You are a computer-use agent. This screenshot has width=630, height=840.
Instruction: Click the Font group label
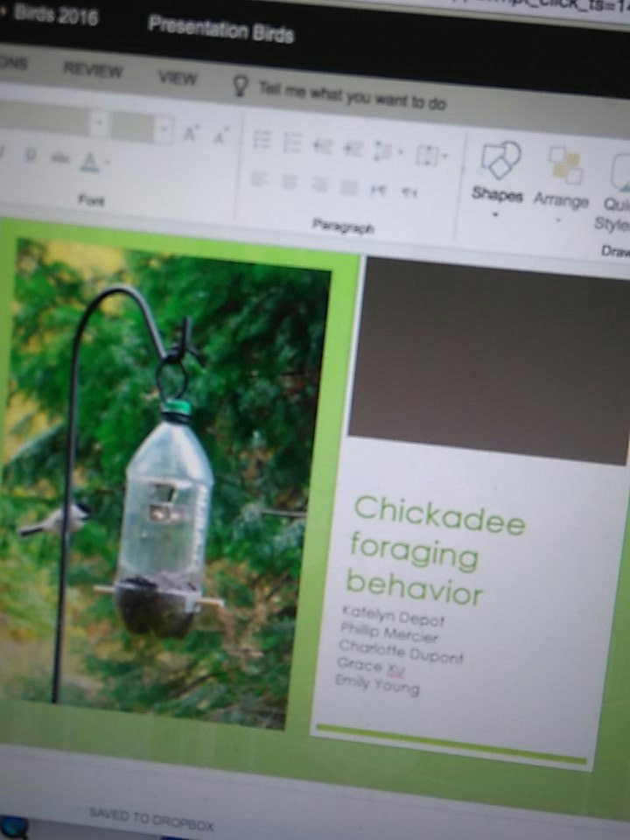(91, 199)
